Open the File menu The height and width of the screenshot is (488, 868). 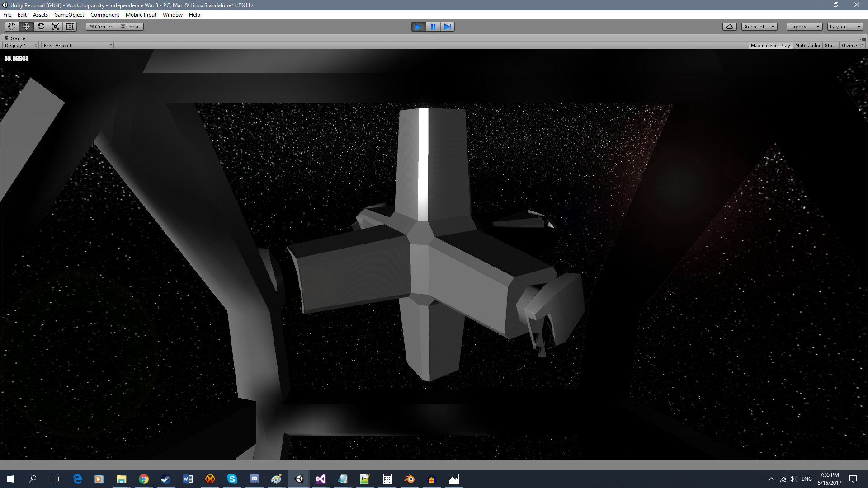point(7,15)
